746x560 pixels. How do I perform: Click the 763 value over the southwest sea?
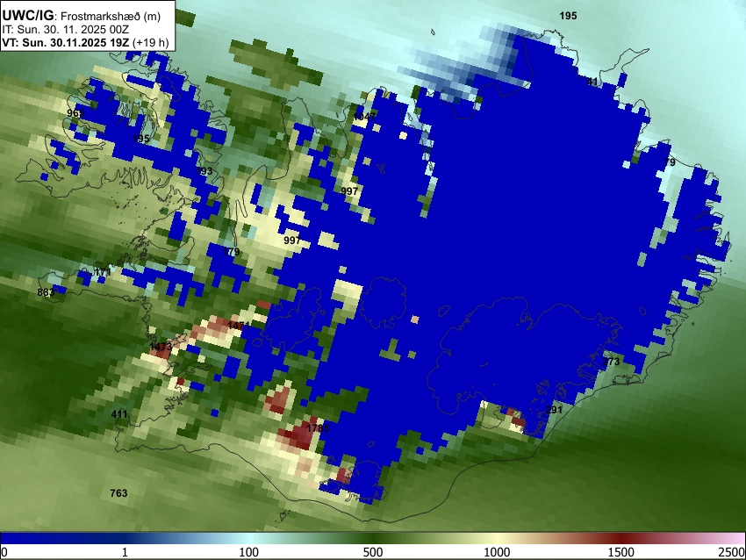click(118, 493)
